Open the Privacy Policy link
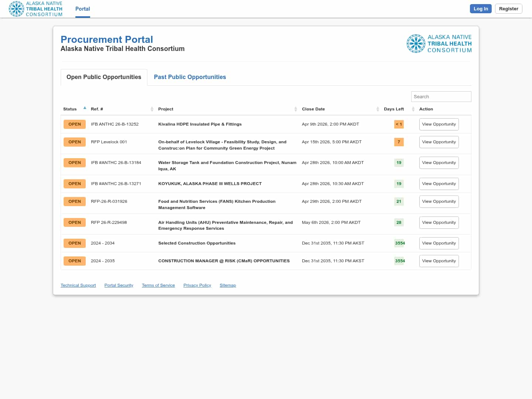Viewport: 532px width, 399px height. (197, 286)
